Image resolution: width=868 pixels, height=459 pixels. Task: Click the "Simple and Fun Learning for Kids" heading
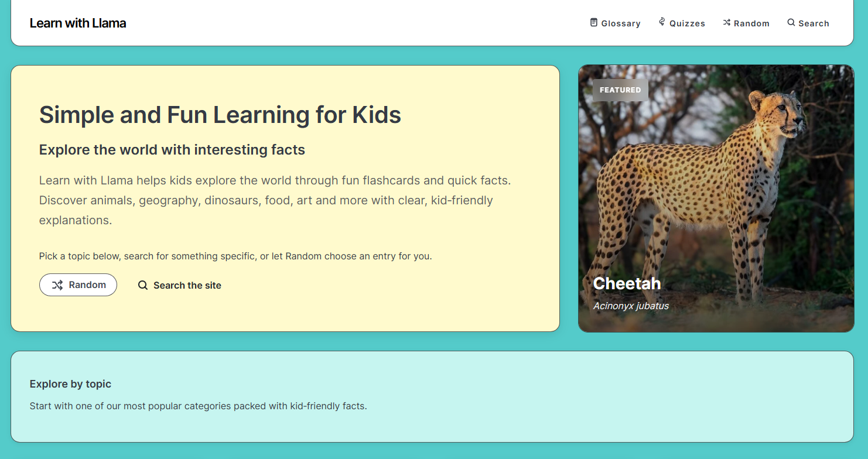click(x=220, y=115)
